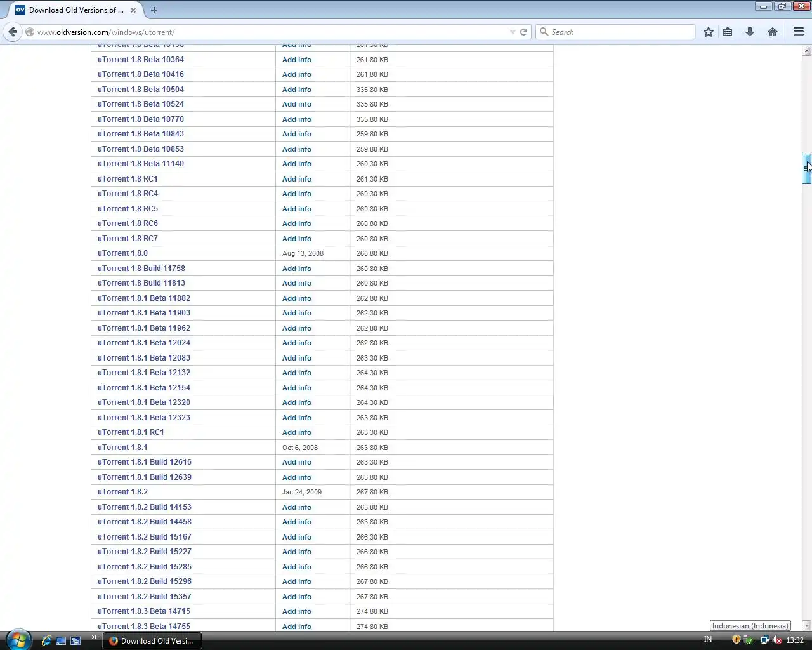Open the bookmarks list icon
The height and width of the screenshot is (650, 812).
(728, 32)
